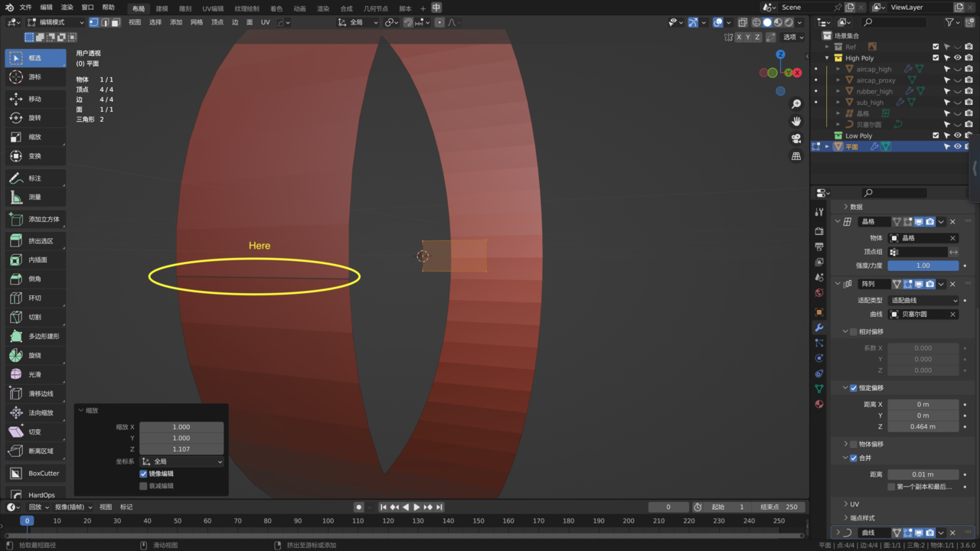Open the 顶点 vertex menu
980x551 pixels.
click(217, 23)
